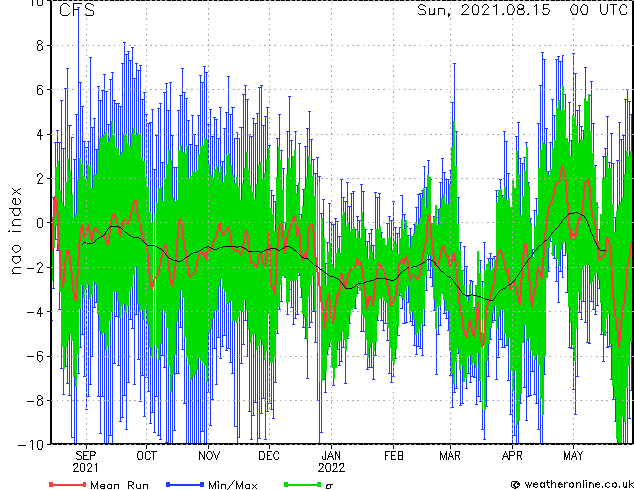Click the y-axis value -6
Screen dimensions: 634x490
(x=35, y=356)
